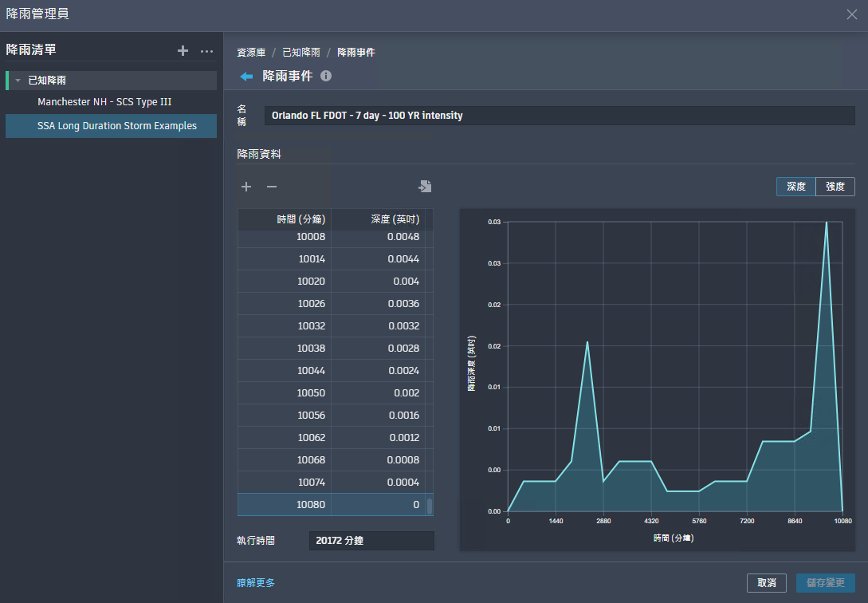Select the depth cell 0.0008
868x603 pixels.
click(x=379, y=460)
